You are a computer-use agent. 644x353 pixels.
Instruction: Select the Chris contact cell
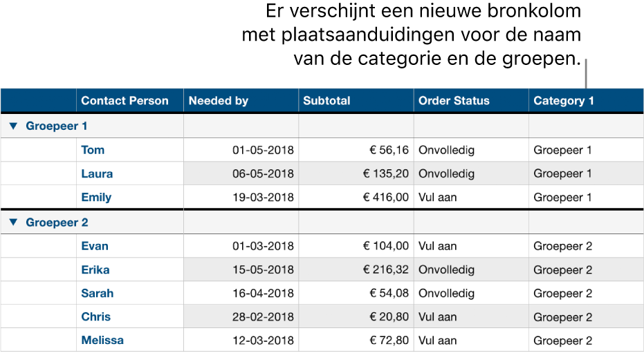coord(95,317)
